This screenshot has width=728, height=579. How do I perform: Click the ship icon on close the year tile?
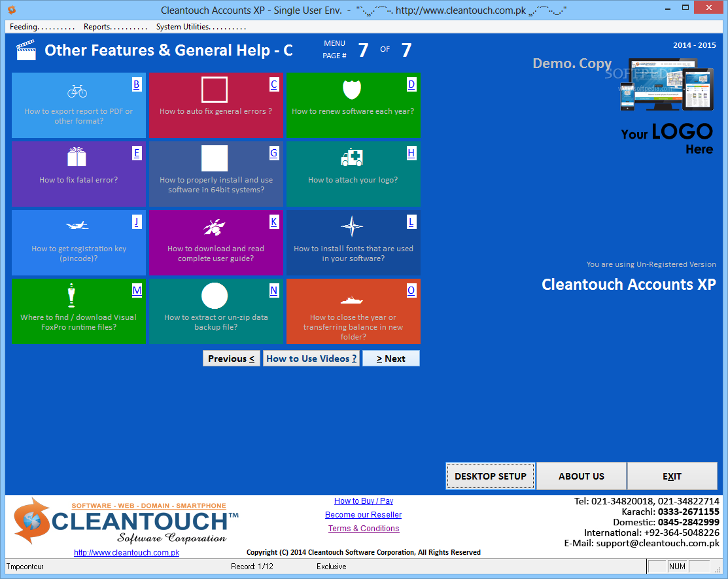click(352, 300)
